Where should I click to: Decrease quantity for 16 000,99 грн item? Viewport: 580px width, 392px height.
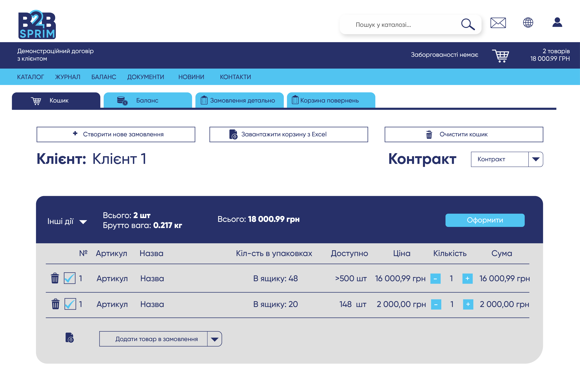[x=435, y=278]
